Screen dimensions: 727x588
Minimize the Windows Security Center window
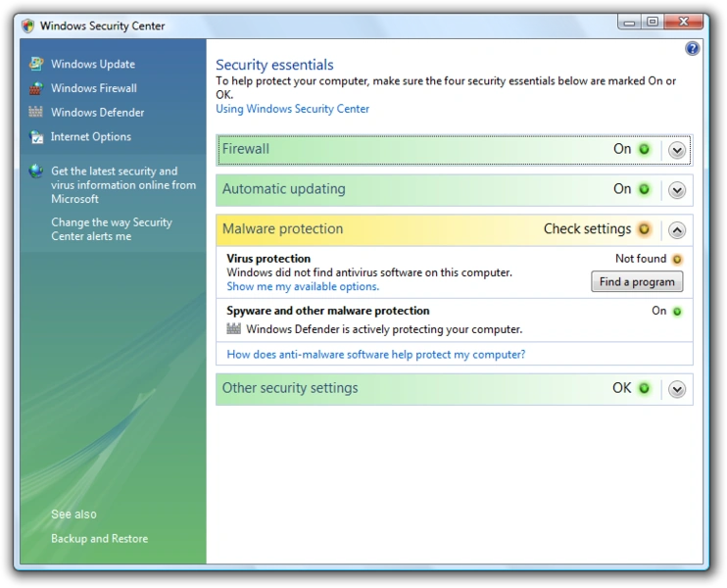point(629,22)
